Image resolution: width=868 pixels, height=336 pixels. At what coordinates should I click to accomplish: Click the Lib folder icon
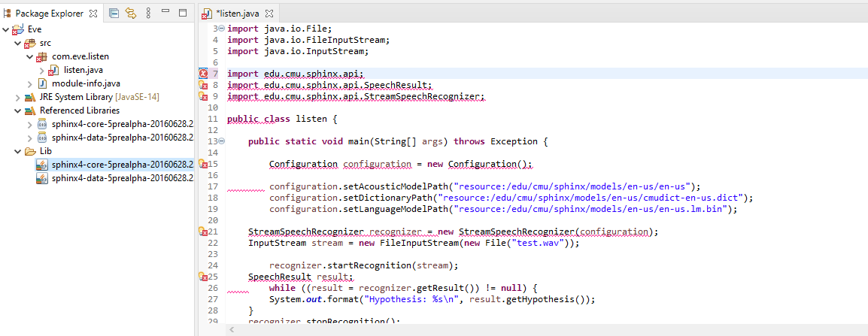coord(30,150)
